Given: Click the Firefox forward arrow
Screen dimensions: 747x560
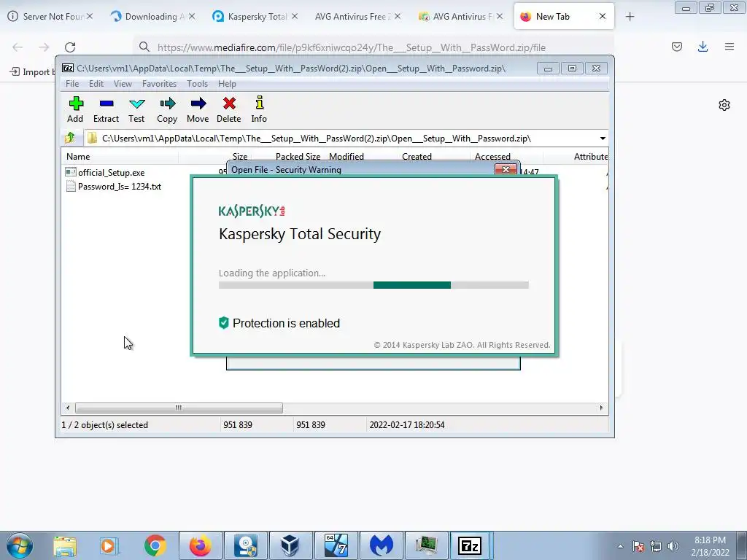Looking at the screenshot, I should [44, 47].
